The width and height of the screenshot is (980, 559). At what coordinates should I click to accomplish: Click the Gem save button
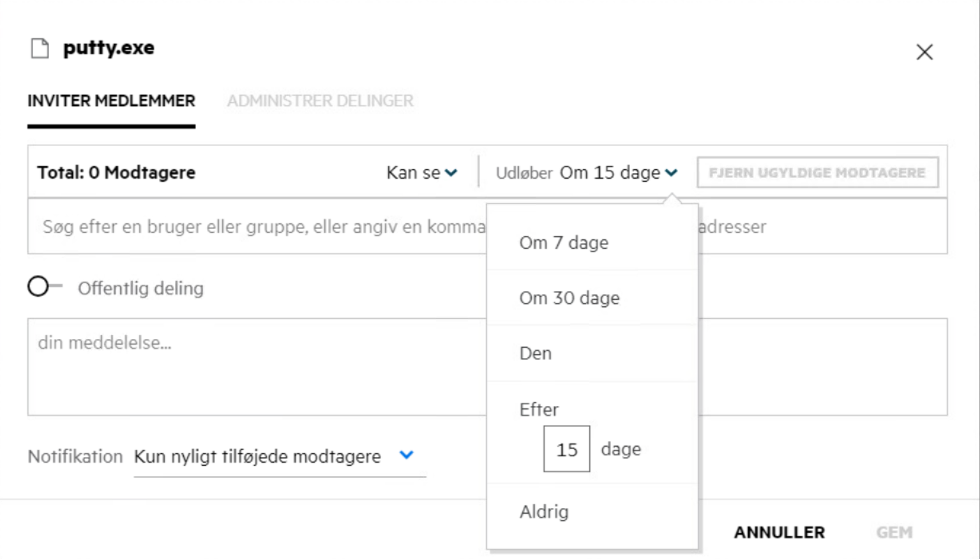coord(893,532)
